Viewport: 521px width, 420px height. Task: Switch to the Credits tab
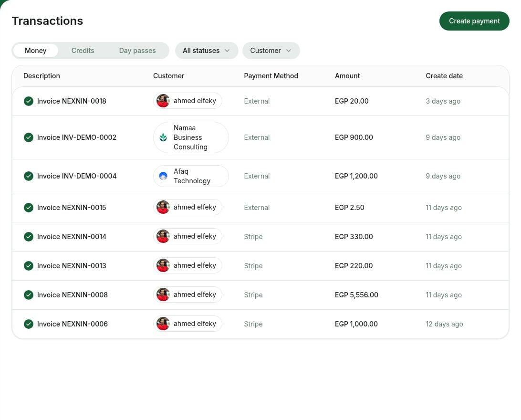click(x=83, y=51)
